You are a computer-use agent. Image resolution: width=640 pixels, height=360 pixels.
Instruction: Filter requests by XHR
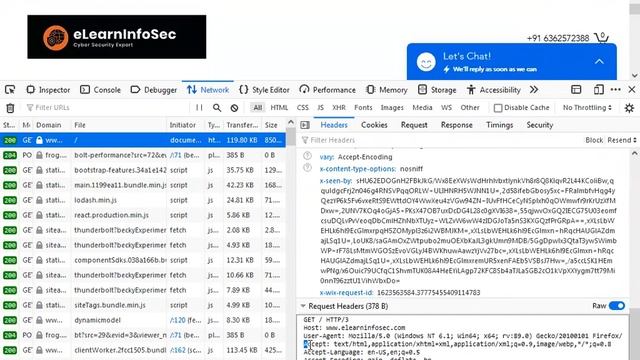[339, 108]
